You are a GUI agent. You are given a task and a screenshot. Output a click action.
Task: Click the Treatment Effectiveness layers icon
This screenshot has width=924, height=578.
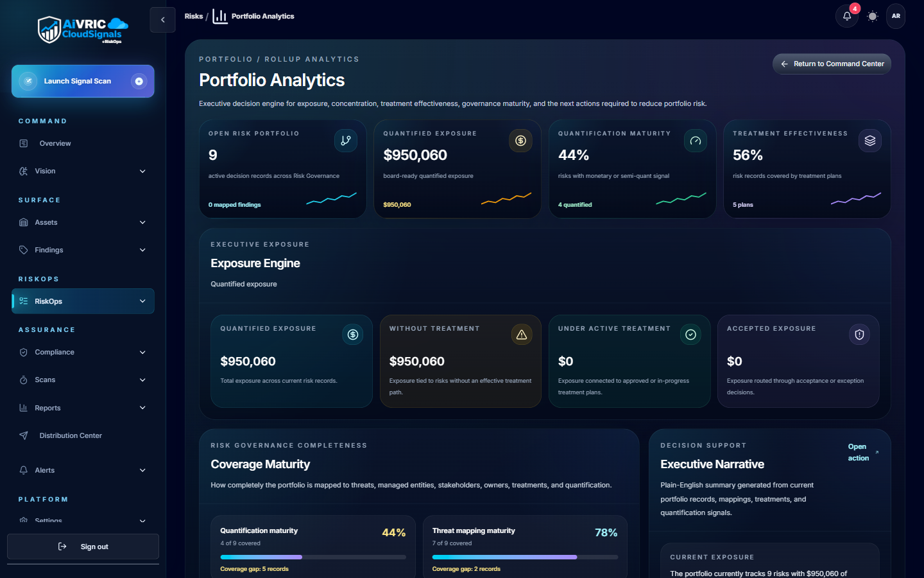870,141
